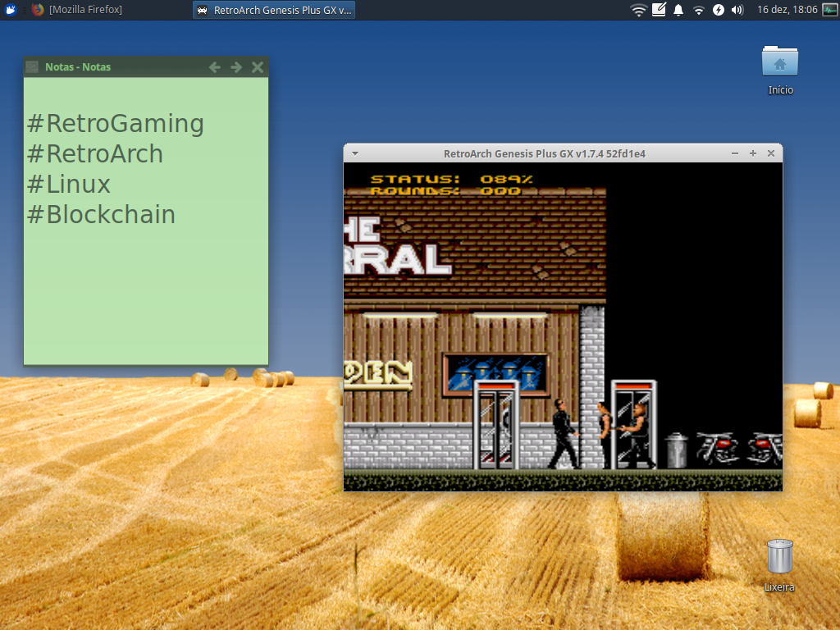Go to previous note with left arrow
The height and width of the screenshot is (630, 840).
(215, 67)
